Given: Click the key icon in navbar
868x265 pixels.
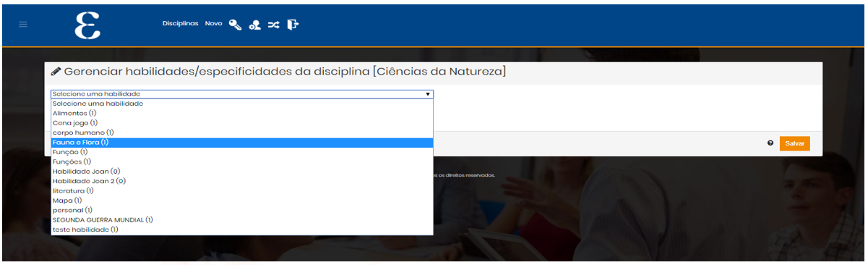Looking at the screenshot, I should click(235, 25).
